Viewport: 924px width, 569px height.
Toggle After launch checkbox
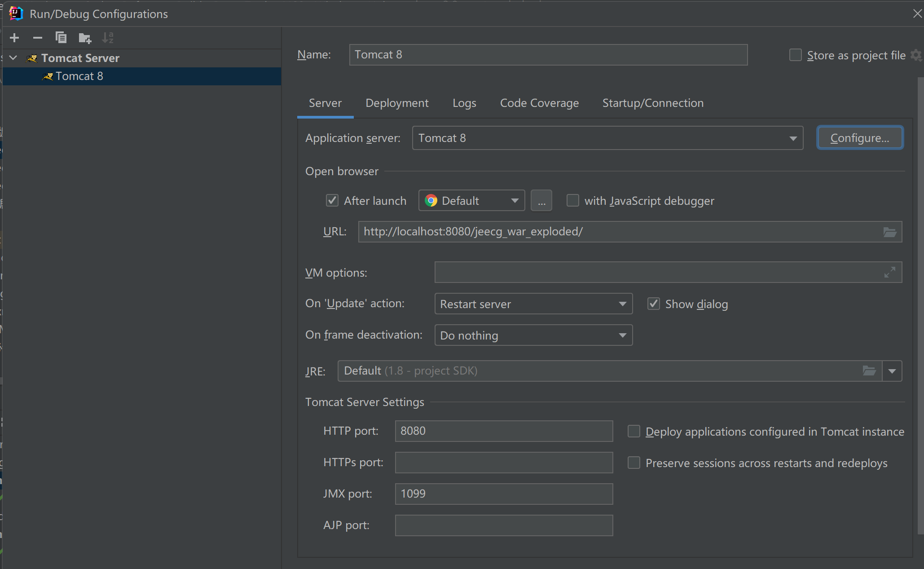(x=332, y=200)
